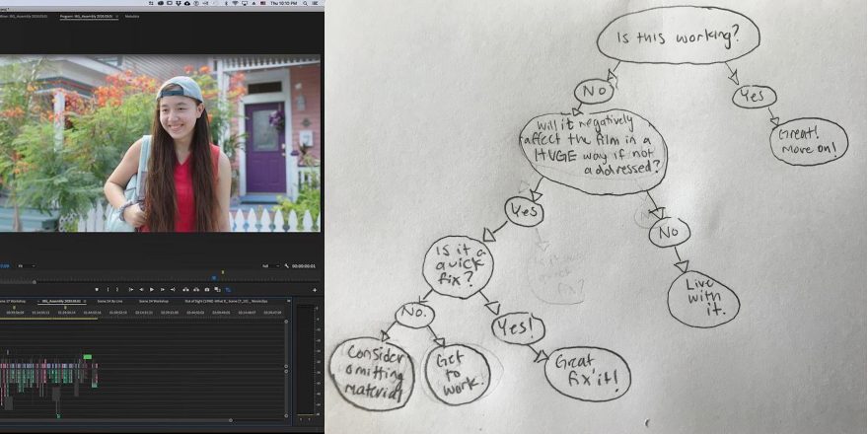Open the Fit zoom level dropdown
This screenshot has height=434, width=868.
(28, 266)
